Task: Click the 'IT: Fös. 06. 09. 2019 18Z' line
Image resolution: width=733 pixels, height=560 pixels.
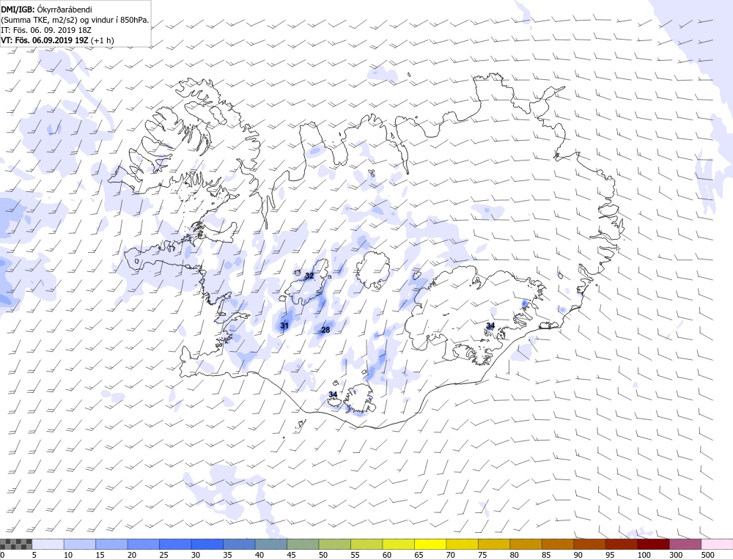Action: tap(45, 30)
